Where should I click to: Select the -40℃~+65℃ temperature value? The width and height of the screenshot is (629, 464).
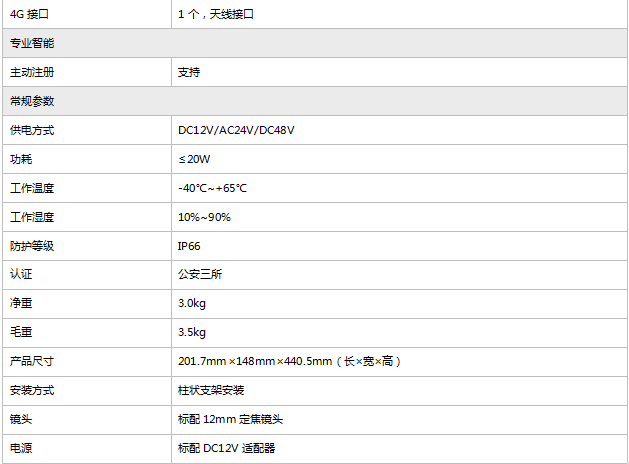click(x=212, y=188)
